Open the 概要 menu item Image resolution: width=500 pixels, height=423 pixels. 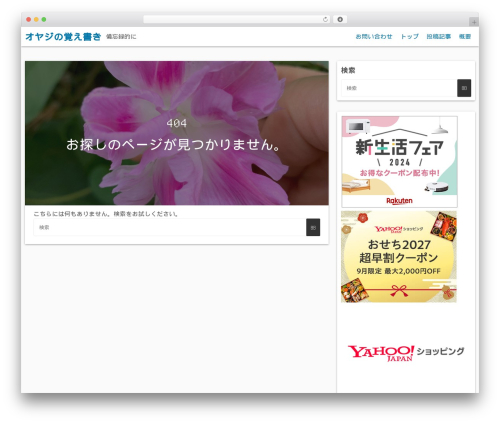click(x=465, y=36)
